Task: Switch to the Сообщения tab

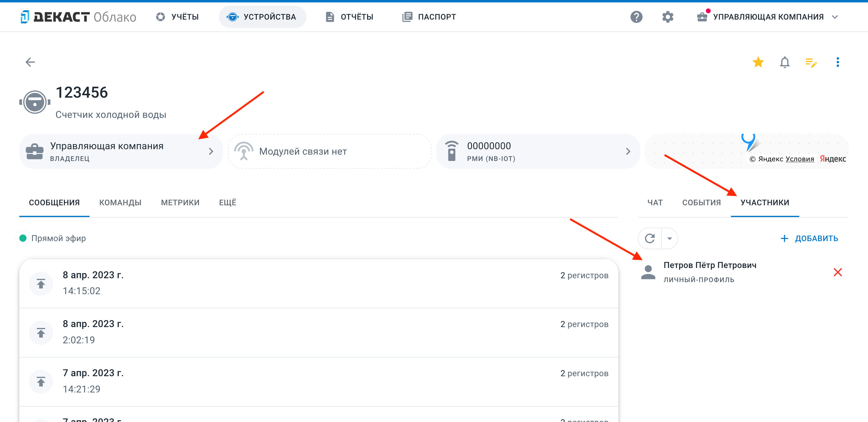Action: (x=54, y=203)
